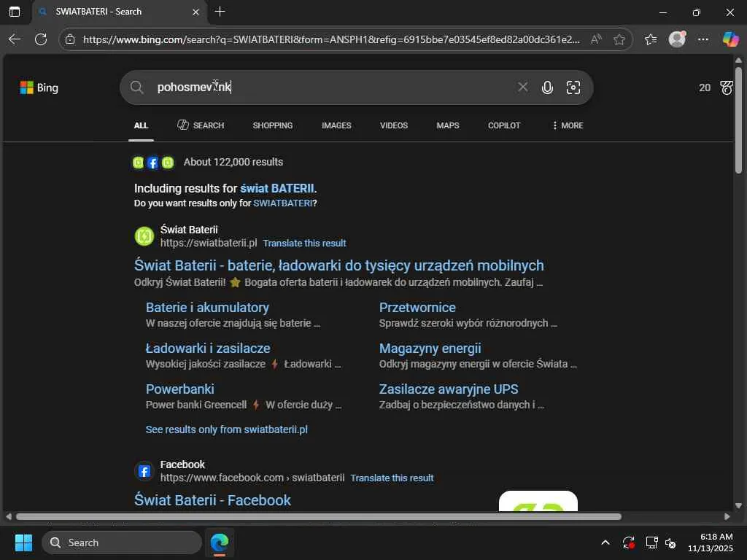Open a new browser tab
Image resolution: width=747 pixels, height=560 pixels.
[x=220, y=12]
